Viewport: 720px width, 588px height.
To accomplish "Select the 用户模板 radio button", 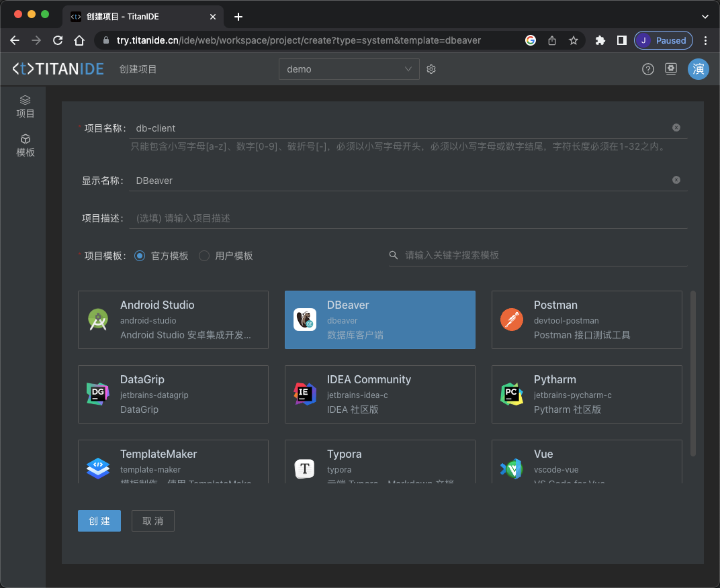I will pyautogui.click(x=204, y=256).
